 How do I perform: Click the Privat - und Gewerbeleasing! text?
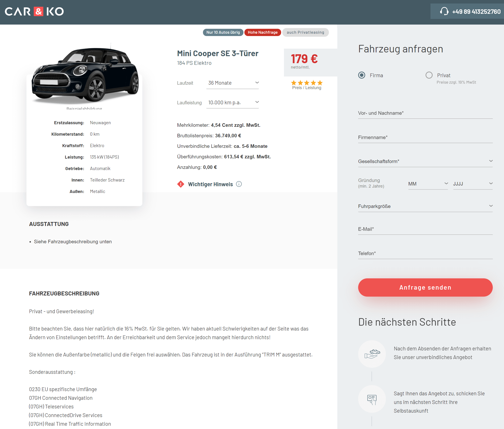pos(62,311)
